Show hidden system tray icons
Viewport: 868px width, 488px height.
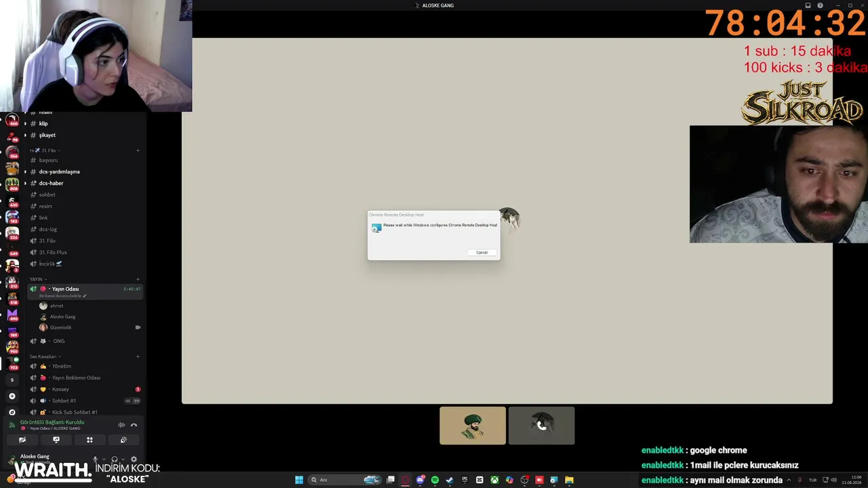tap(789, 480)
